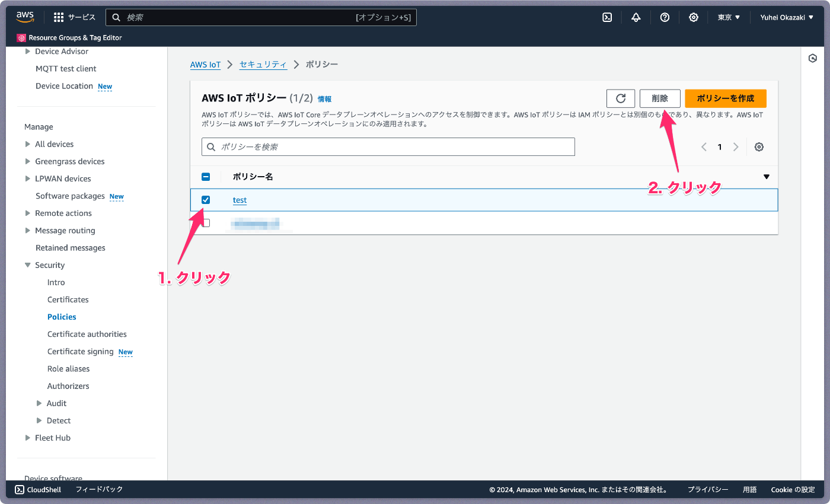Open the right side panel hexagon icon
Screen dimensions: 830x504
[x=813, y=58]
